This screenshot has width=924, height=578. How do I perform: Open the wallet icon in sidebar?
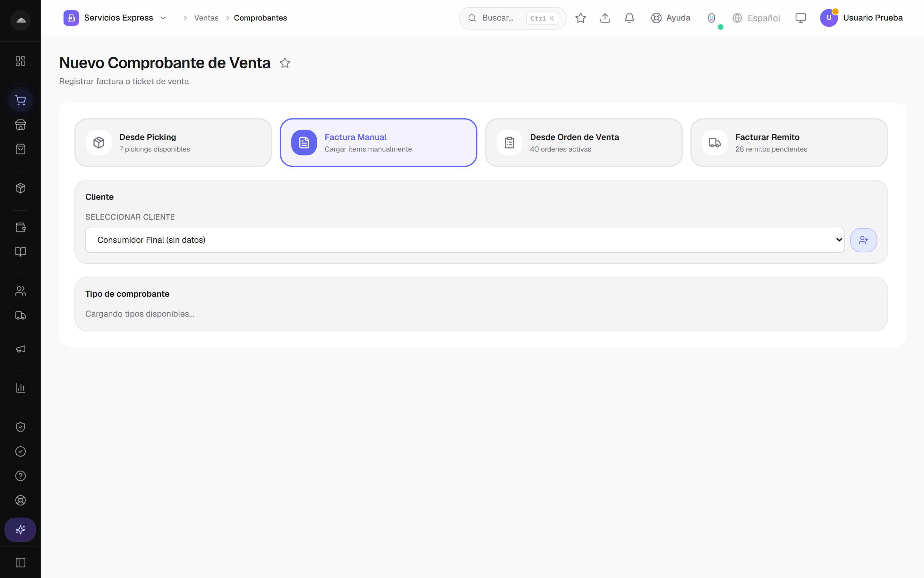(20, 227)
